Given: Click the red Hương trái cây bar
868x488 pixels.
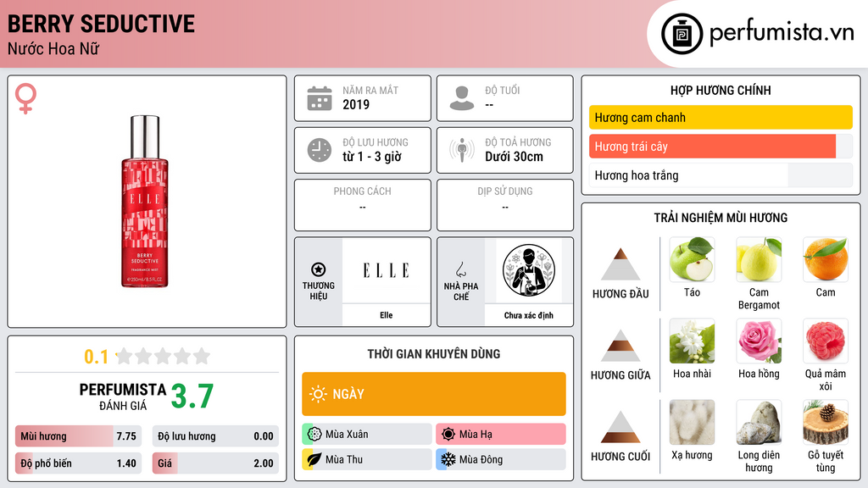Looking at the screenshot, I should pos(721,146).
